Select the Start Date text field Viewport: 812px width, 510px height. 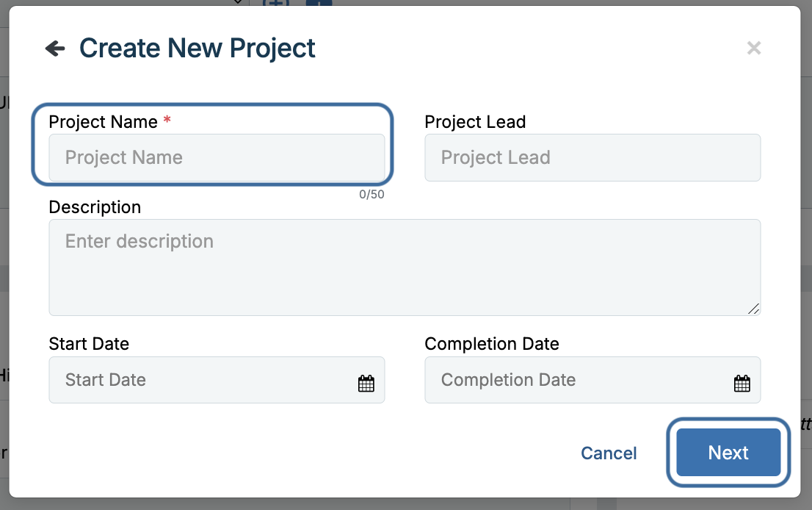click(198, 380)
